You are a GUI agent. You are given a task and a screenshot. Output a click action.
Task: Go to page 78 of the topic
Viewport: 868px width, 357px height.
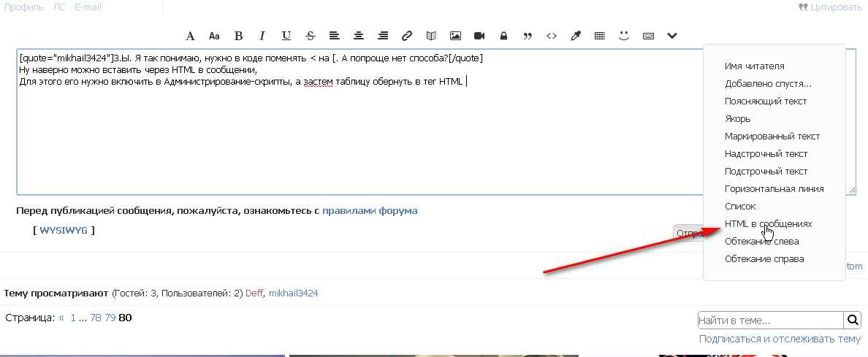[96, 318]
